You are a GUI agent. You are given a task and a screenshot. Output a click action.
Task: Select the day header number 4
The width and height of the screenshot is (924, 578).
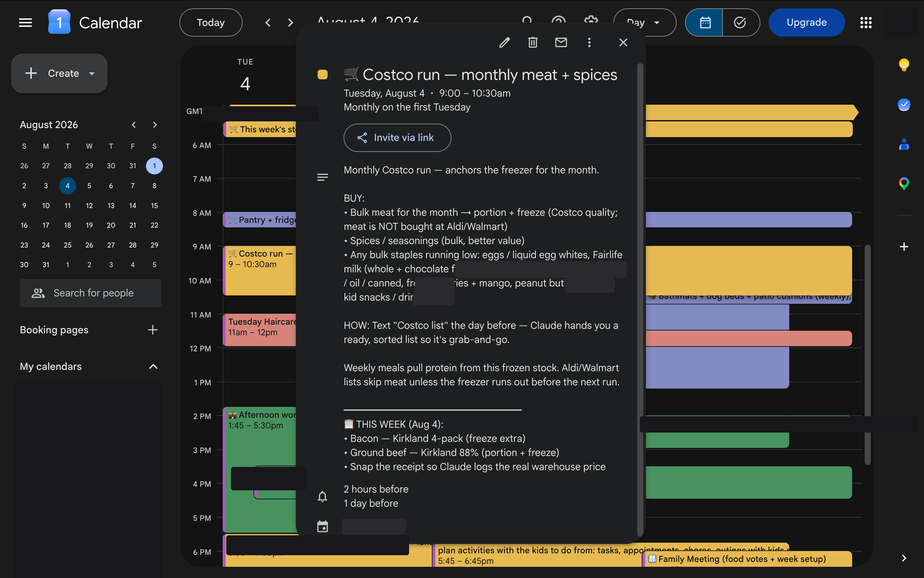click(x=245, y=84)
